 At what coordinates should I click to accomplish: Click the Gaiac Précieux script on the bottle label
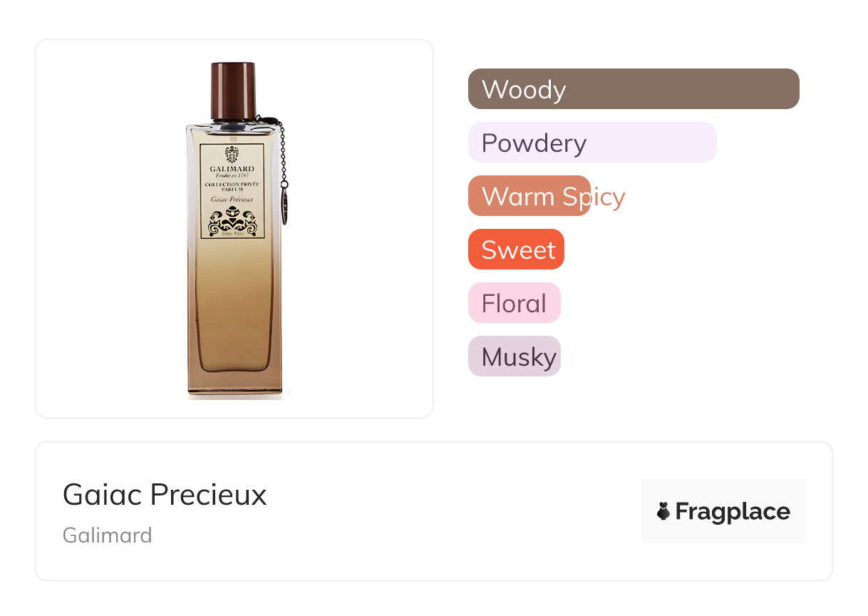[232, 200]
